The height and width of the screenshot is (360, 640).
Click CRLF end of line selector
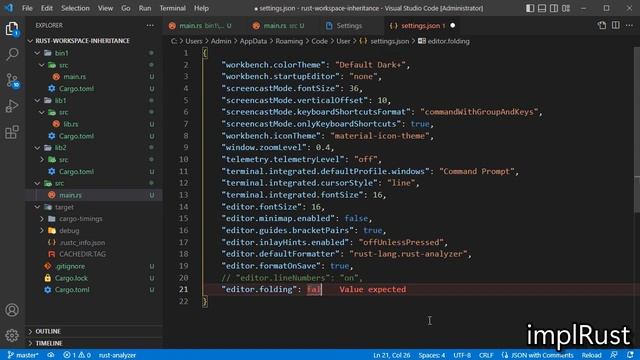[x=486, y=355]
